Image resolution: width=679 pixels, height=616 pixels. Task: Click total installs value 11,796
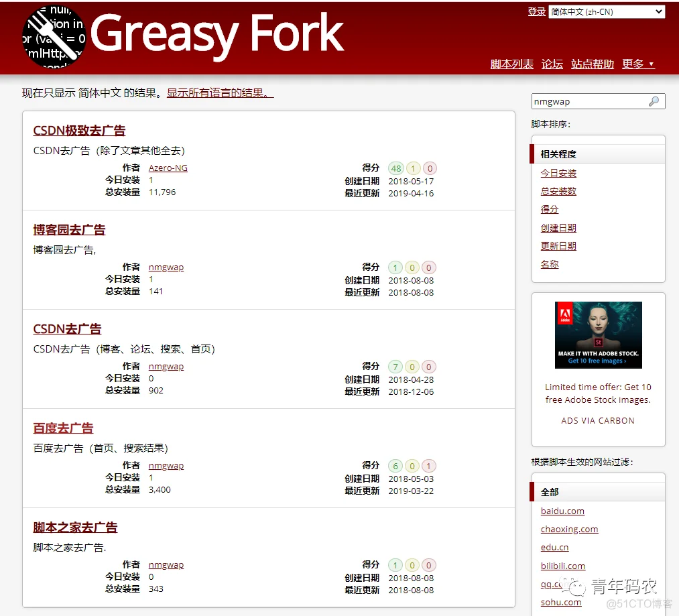coord(162,192)
